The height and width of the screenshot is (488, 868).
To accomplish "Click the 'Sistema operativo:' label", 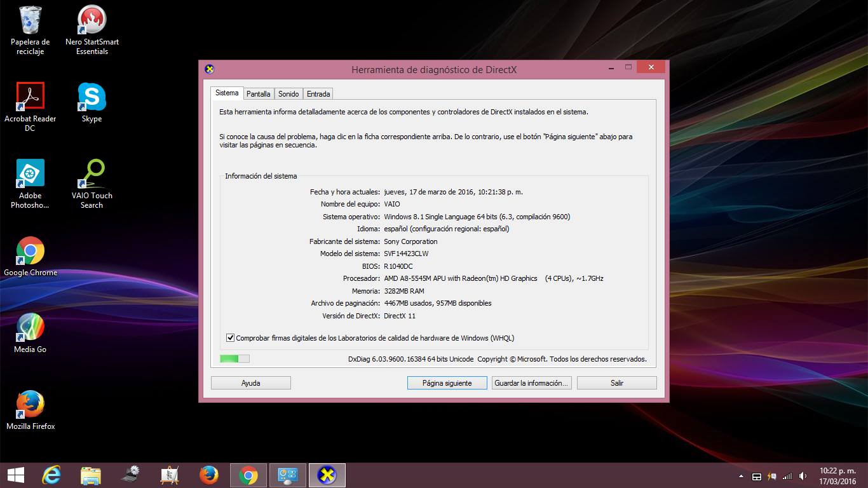I will (x=351, y=217).
